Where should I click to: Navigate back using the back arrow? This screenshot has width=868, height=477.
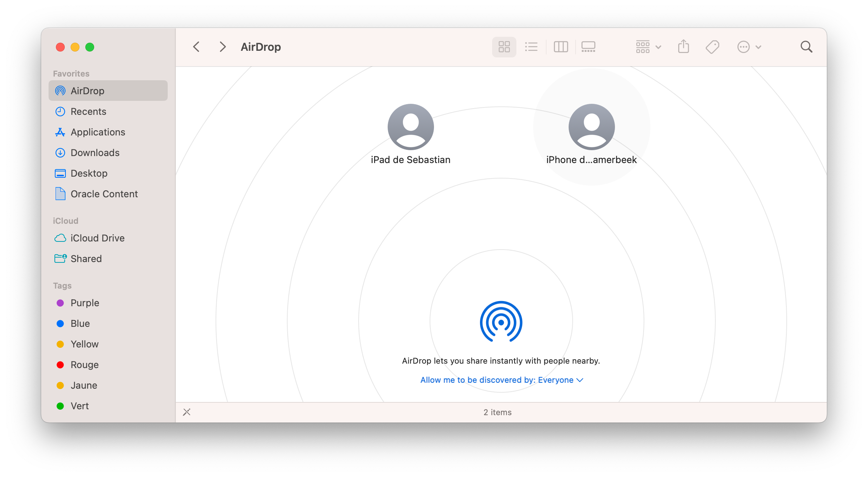[196, 47]
